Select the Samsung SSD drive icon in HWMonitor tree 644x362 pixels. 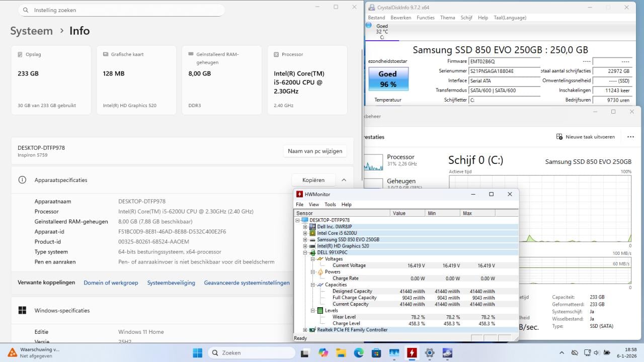point(313,240)
